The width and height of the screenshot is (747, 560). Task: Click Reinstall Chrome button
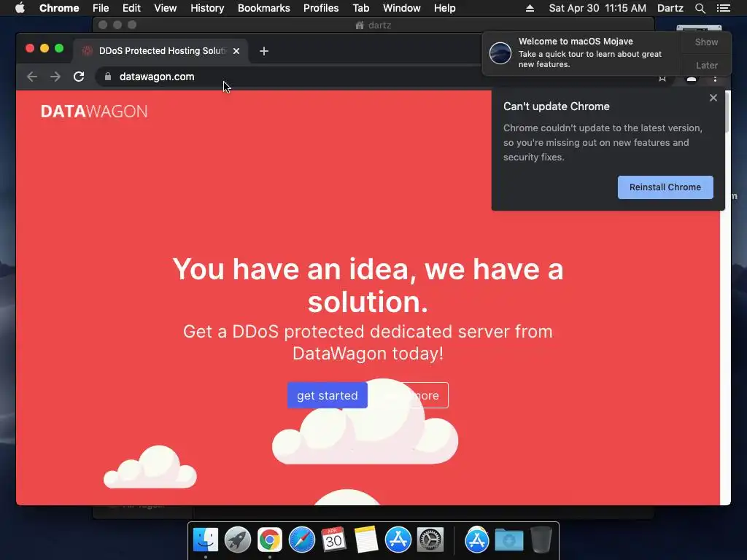click(665, 187)
